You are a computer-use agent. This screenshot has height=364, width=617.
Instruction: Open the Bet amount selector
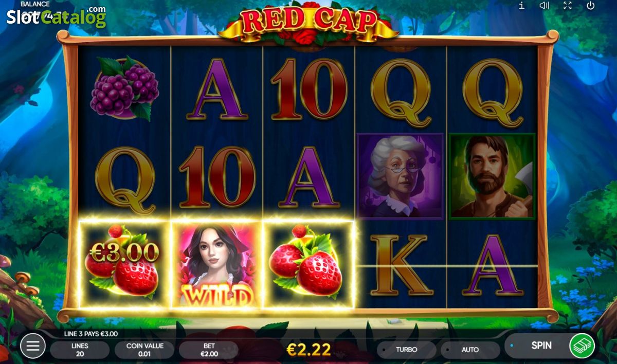point(209,350)
